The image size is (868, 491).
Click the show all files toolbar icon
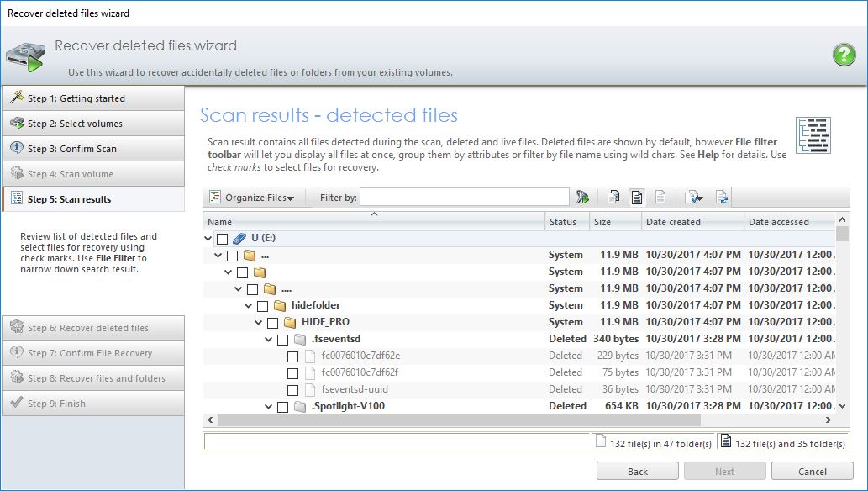(x=613, y=197)
